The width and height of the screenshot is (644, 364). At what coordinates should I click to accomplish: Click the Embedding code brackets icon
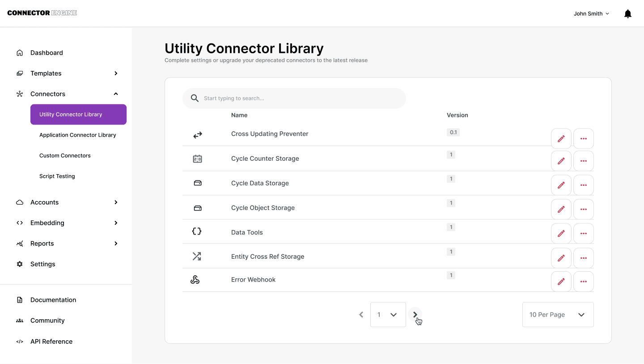(20, 223)
